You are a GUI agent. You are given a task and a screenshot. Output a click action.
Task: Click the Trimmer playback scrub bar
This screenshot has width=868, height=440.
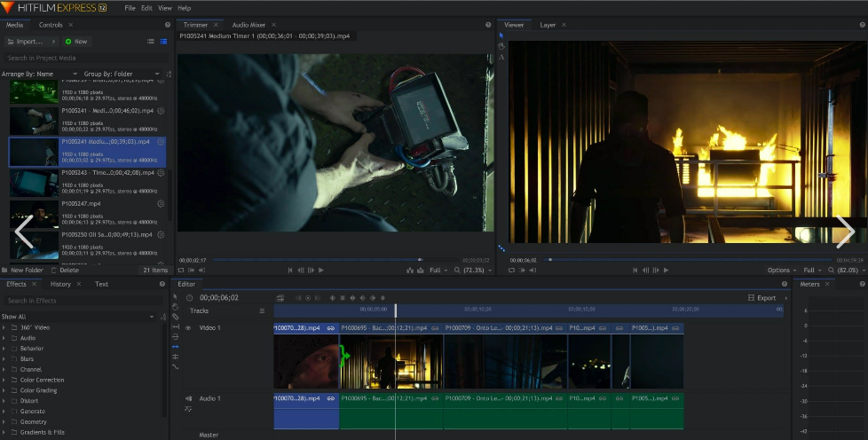(335, 260)
